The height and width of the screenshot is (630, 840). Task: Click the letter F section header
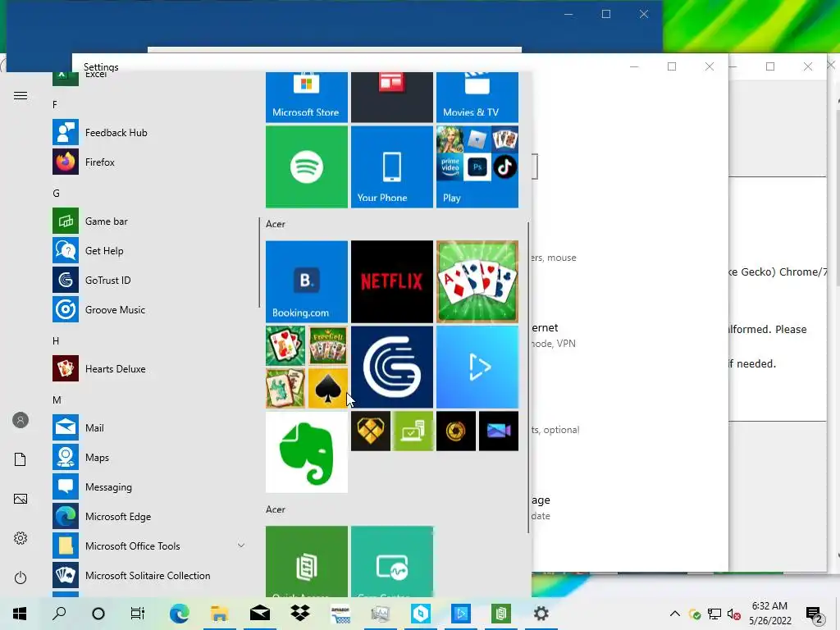[55, 104]
